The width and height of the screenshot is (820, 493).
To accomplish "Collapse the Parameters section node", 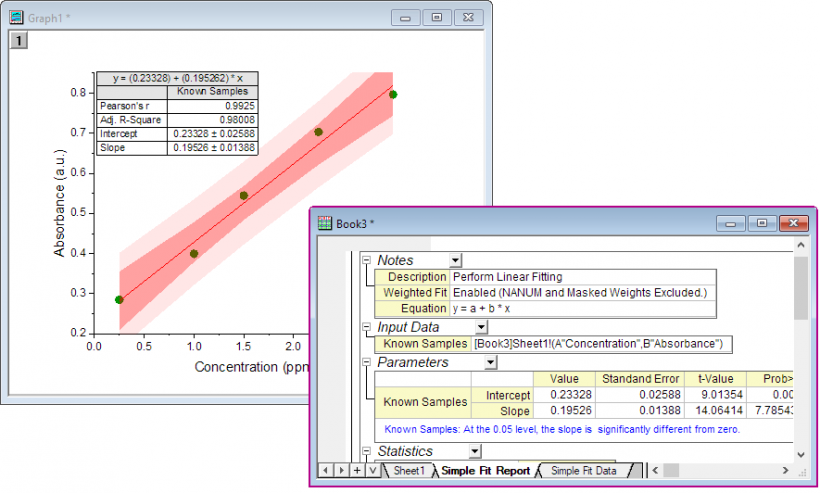I will coord(366,362).
